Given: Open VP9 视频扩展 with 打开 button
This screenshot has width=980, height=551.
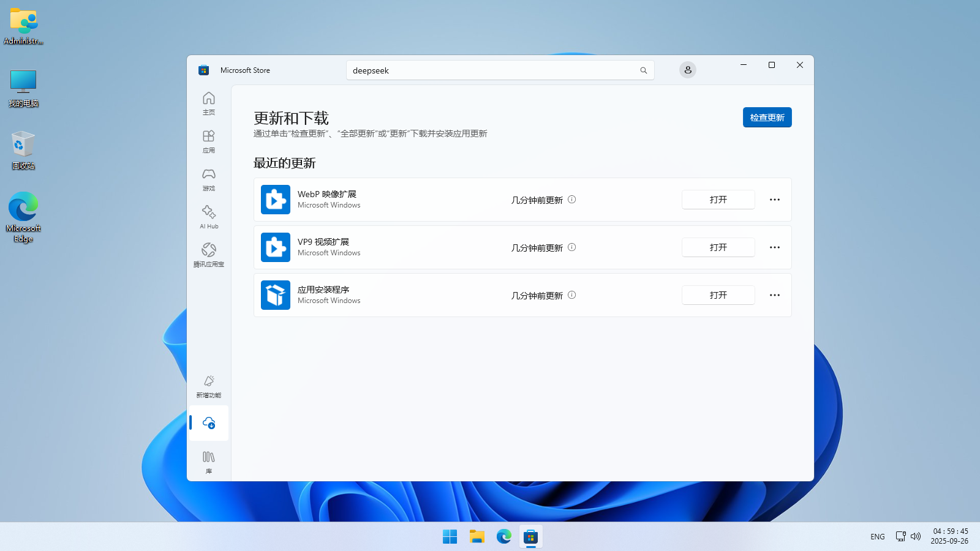Looking at the screenshot, I should click(718, 247).
